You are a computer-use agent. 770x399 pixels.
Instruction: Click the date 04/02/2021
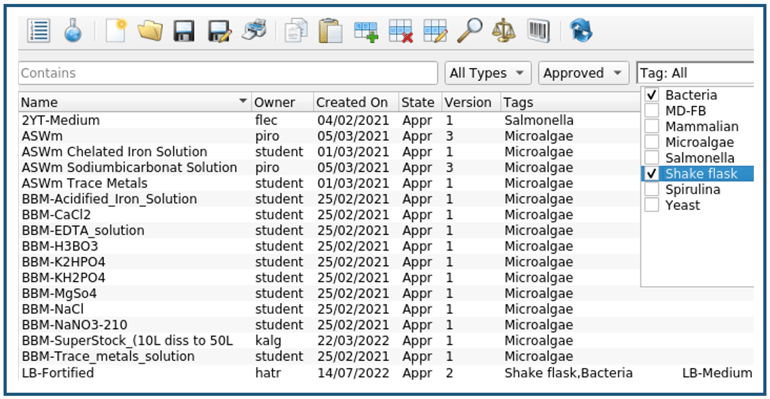coord(353,120)
